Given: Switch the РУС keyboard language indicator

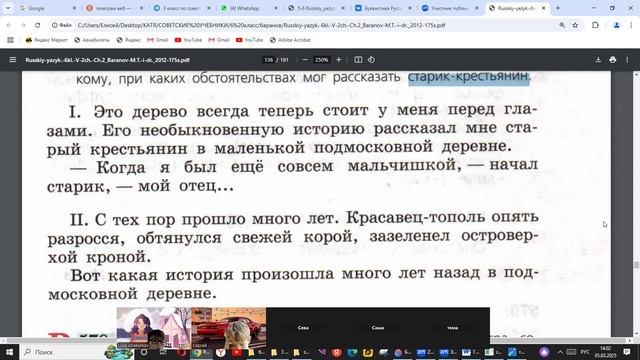Looking at the screenshot, I should (x=585, y=352).
